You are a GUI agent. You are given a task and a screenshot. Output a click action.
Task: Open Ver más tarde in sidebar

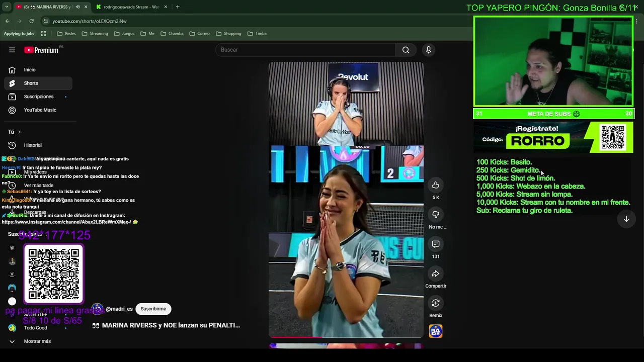(38, 185)
